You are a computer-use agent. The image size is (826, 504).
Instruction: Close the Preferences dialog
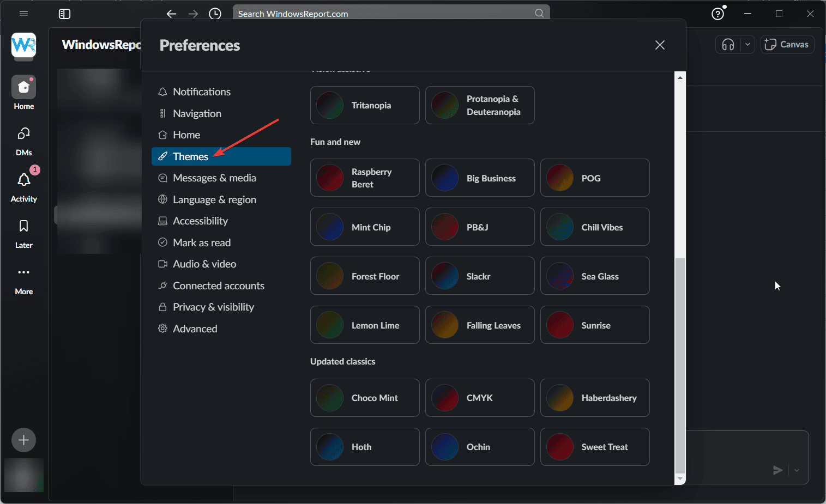(x=660, y=45)
